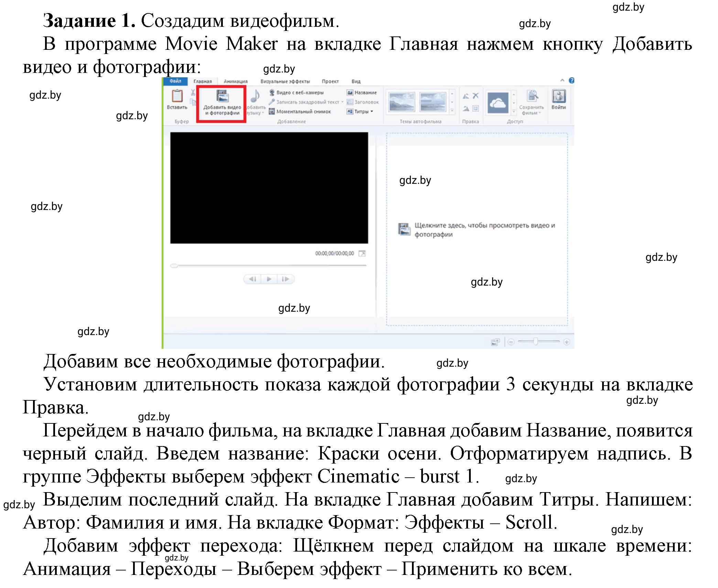Go to the next frame

(285, 279)
